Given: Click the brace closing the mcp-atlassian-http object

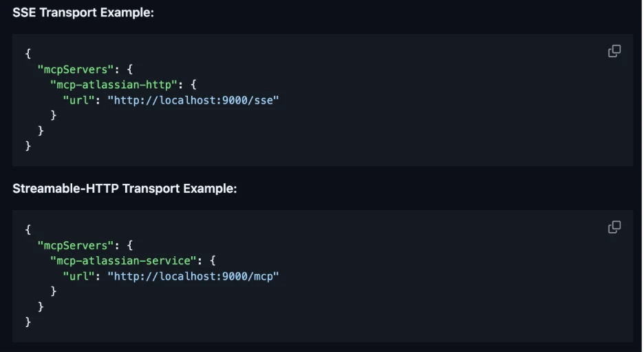Looking at the screenshot, I should coord(54,115).
